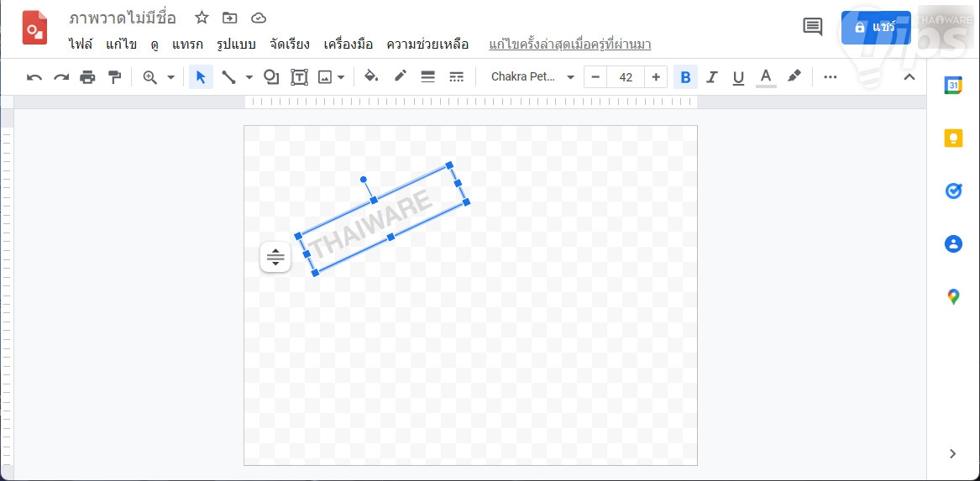Open the Highlight color marker

tap(794, 77)
